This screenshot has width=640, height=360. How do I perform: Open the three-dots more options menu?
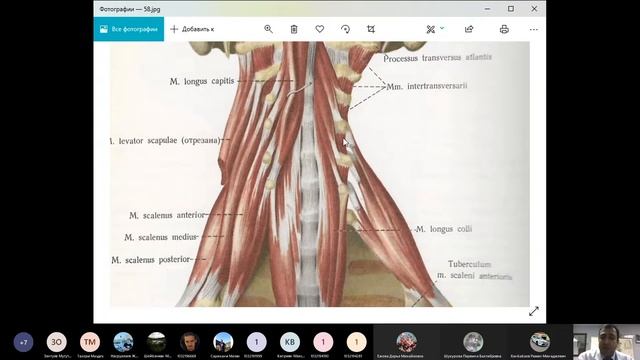point(533,29)
